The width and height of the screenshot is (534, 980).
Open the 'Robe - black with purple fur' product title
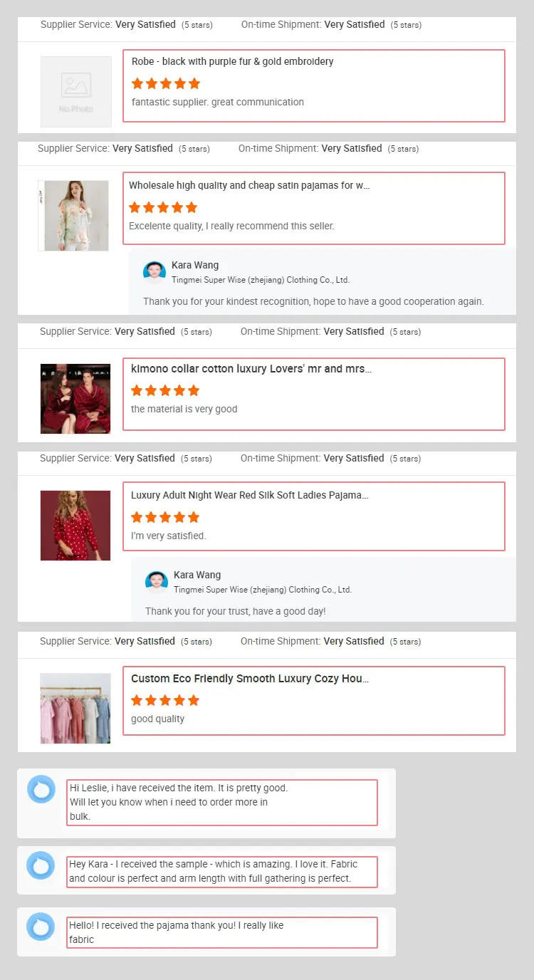(232, 61)
